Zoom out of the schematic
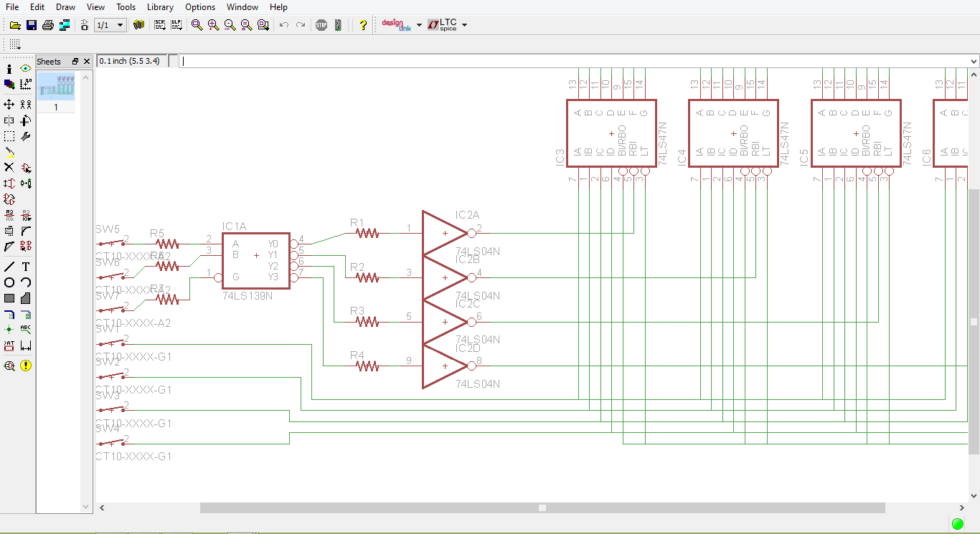The height and width of the screenshot is (534, 980). tap(230, 25)
